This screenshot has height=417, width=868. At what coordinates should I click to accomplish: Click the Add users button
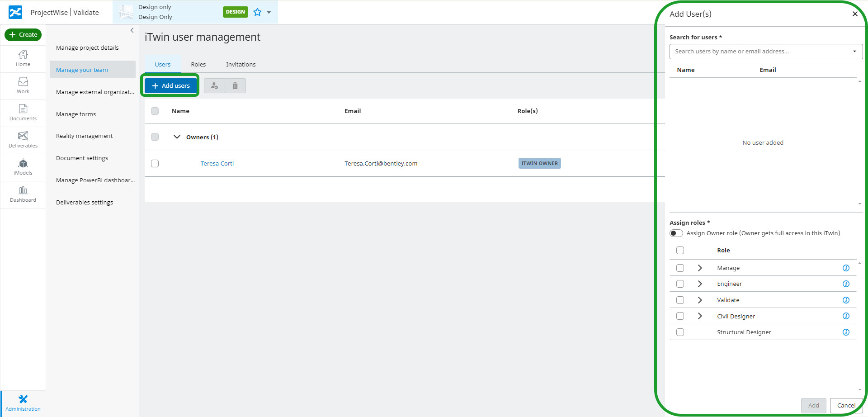click(x=170, y=85)
